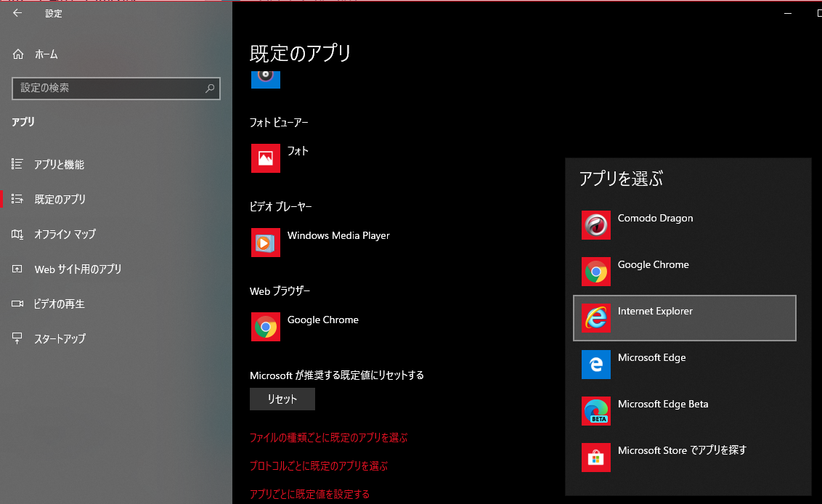Click the Windows Media Player icon
Image resolution: width=822 pixels, height=504 pixels.
point(266,243)
